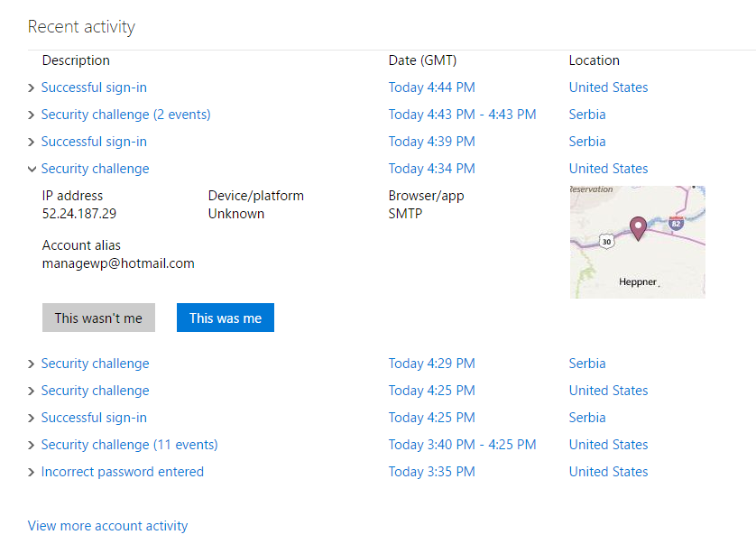The image size is (756, 553).
Task: Click the red location pin on the map
Action: [638, 227]
